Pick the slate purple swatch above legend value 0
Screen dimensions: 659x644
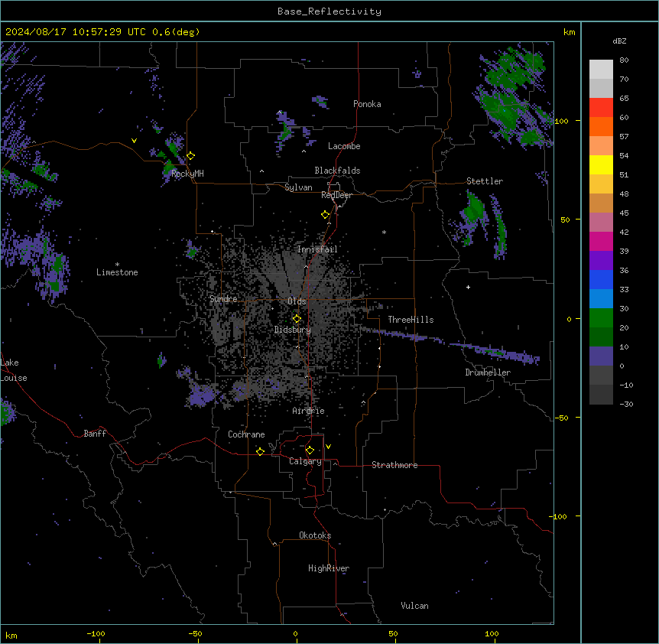[601, 356]
